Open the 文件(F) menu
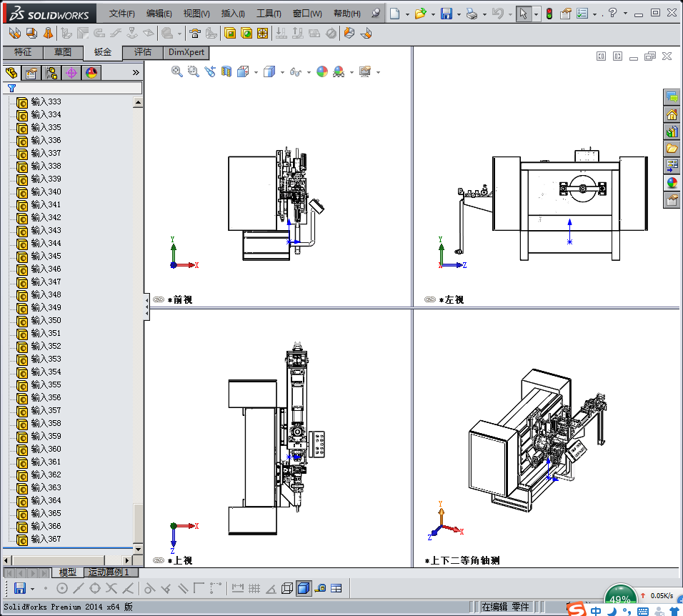683x616 pixels. [x=122, y=14]
